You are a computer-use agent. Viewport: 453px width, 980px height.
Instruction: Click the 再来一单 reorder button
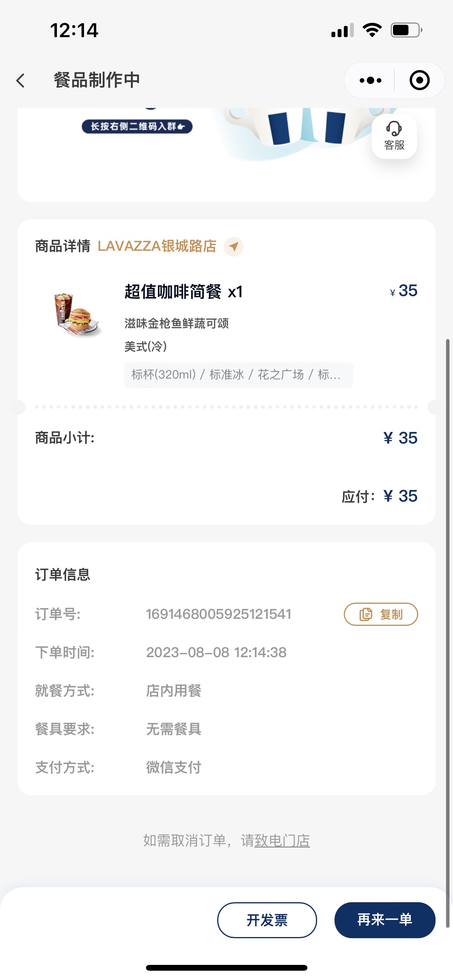click(x=385, y=920)
